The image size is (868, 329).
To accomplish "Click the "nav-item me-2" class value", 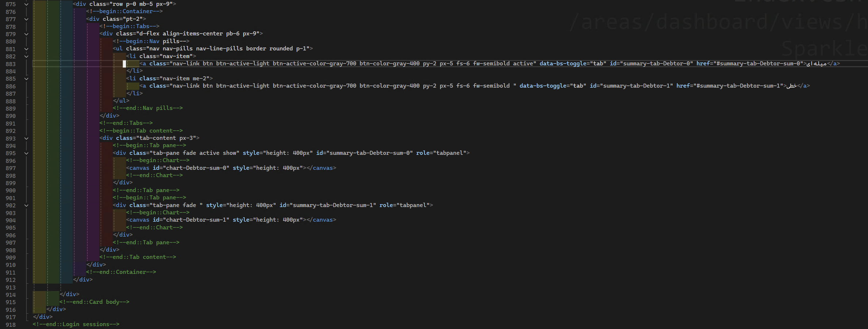I will [x=184, y=79].
